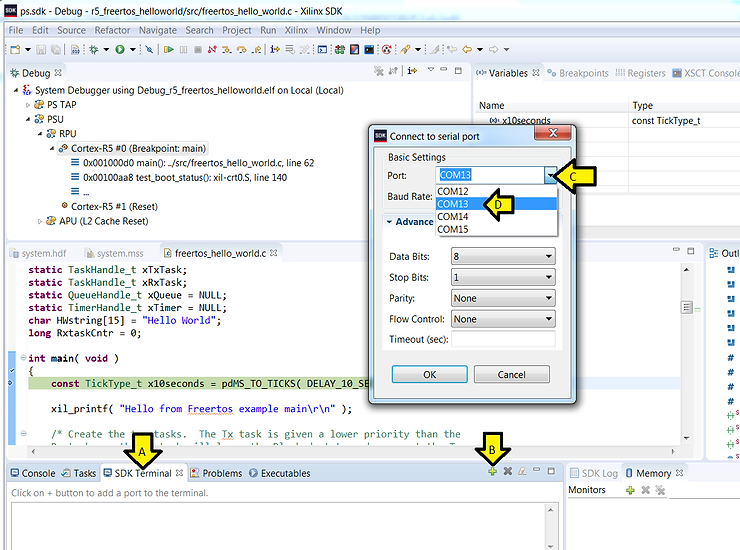Open the Xilinx menu

[296, 30]
